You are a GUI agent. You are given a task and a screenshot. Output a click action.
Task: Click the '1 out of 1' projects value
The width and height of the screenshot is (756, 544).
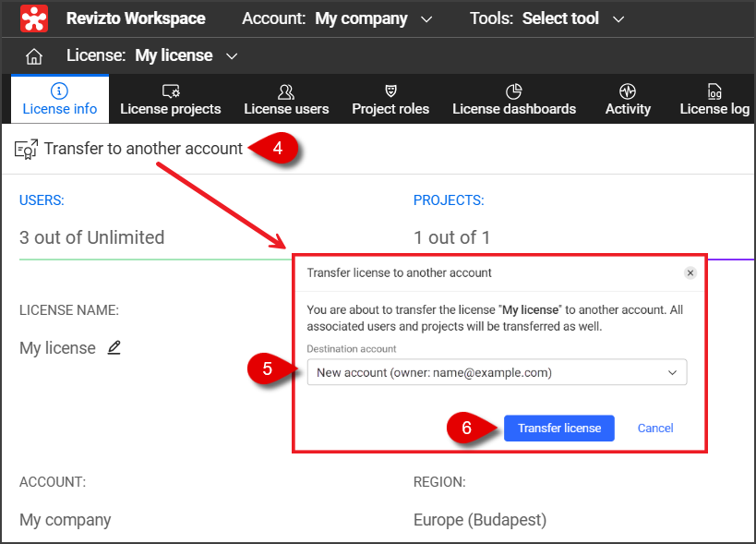451,237
